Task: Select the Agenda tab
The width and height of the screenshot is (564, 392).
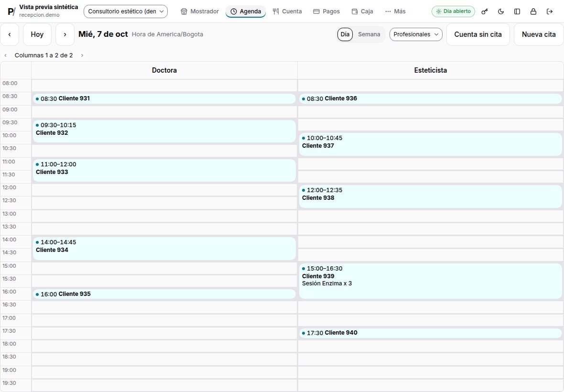Action: click(x=246, y=11)
